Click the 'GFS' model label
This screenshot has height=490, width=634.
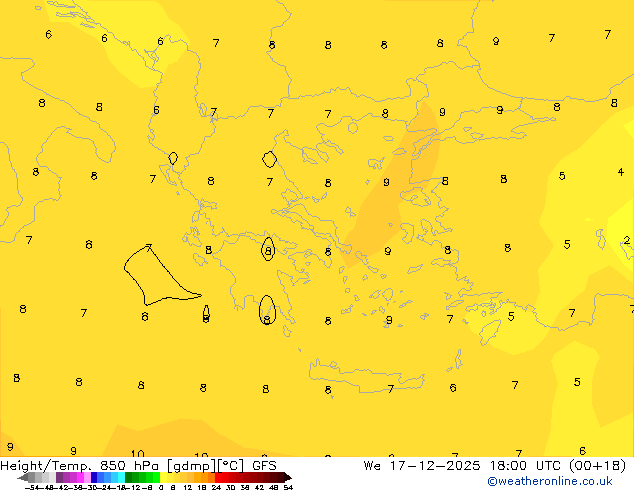pyautogui.click(x=264, y=466)
